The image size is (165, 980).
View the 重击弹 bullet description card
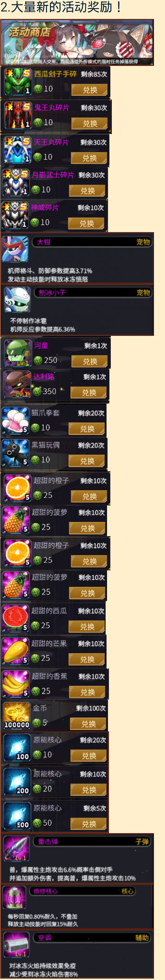pyautogui.click(x=77, y=859)
